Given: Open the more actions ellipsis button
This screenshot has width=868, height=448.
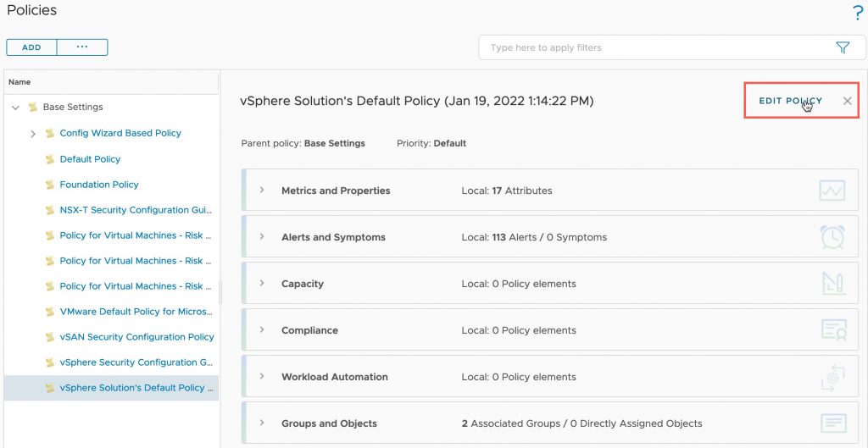Looking at the screenshot, I should (x=82, y=47).
